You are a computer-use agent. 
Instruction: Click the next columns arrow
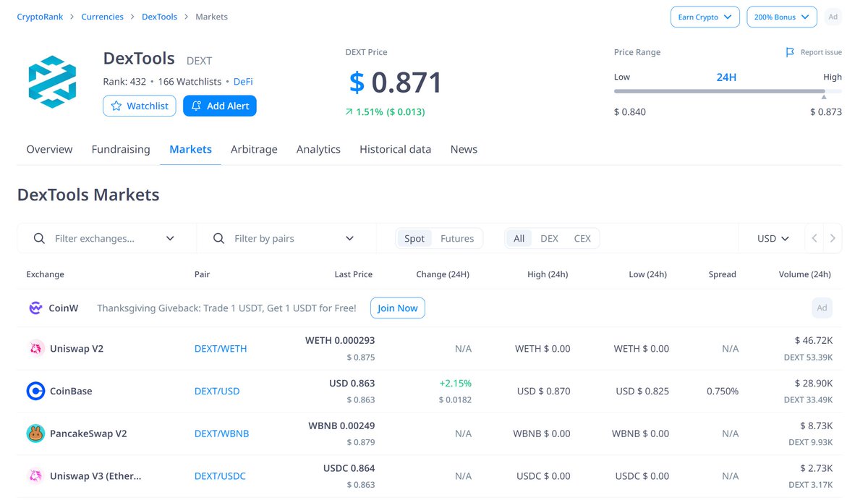coord(833,238)
